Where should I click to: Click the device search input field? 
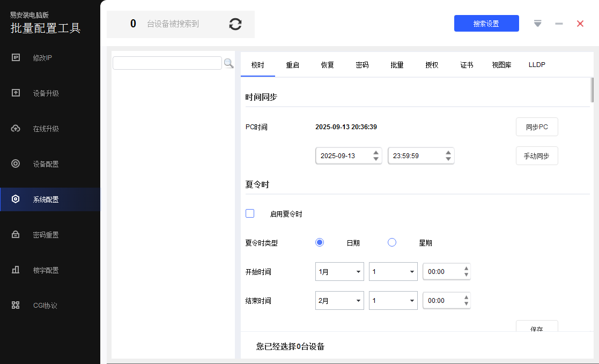167,63
